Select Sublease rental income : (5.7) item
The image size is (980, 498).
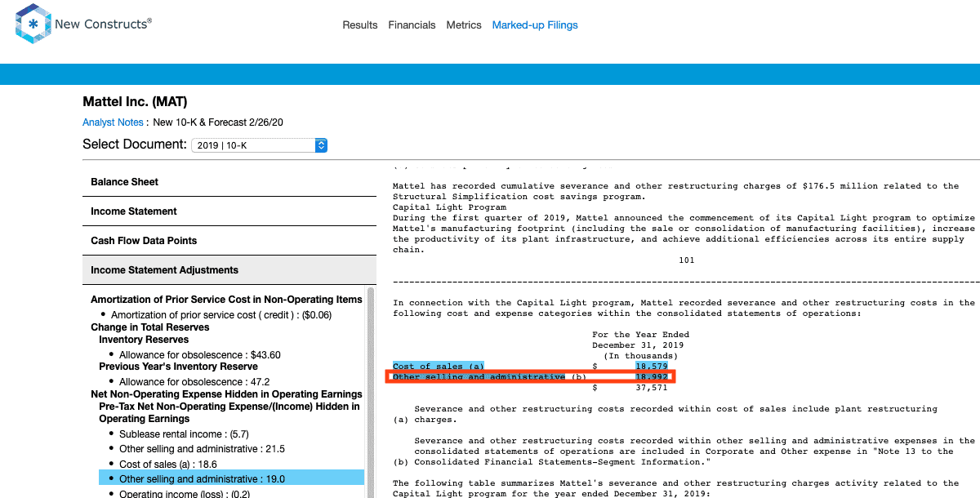tap(184, 434)
